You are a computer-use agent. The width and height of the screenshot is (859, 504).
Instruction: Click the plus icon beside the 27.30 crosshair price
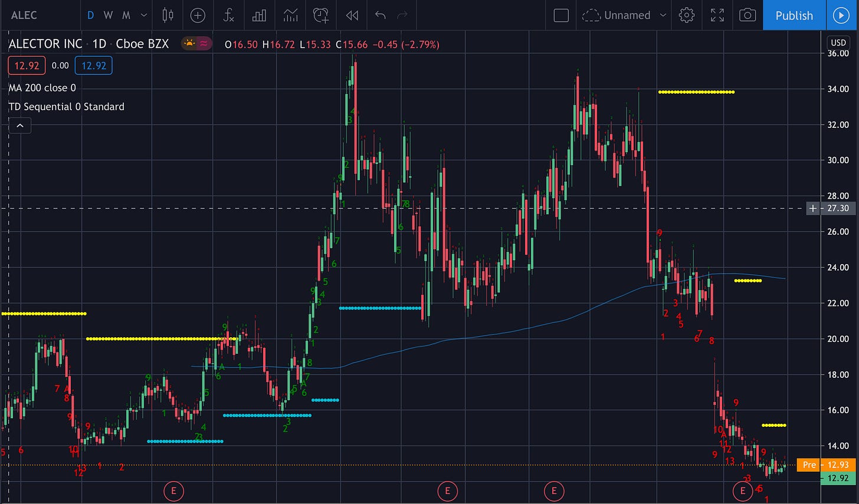tap(813, 208)
